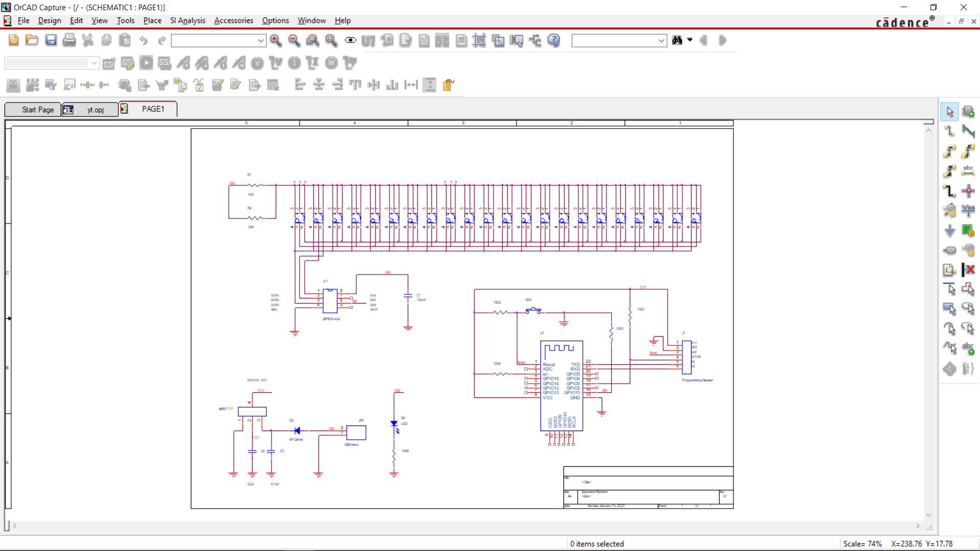980x551 pixels.
Task: Open the binoculars search options arrow
Action: pos(690,40)
